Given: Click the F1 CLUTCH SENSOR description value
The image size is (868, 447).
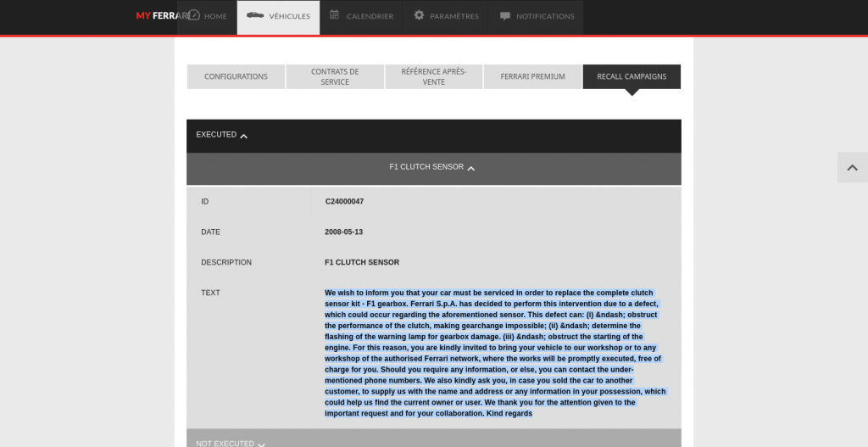Looking at the screenshot, I should coord(362,263).
